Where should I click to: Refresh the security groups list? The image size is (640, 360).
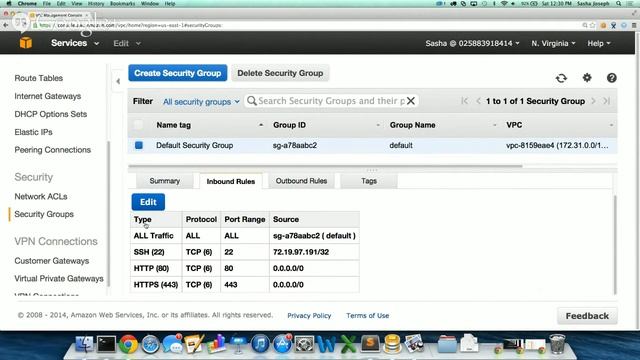coord(561,78)
